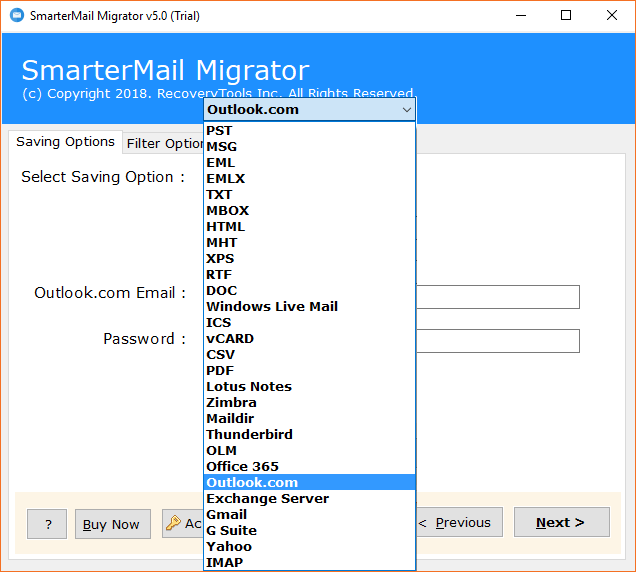Select Gmail in the saving list
The image size is (636, 572).
pyautogui.click(x=309, y=514)
